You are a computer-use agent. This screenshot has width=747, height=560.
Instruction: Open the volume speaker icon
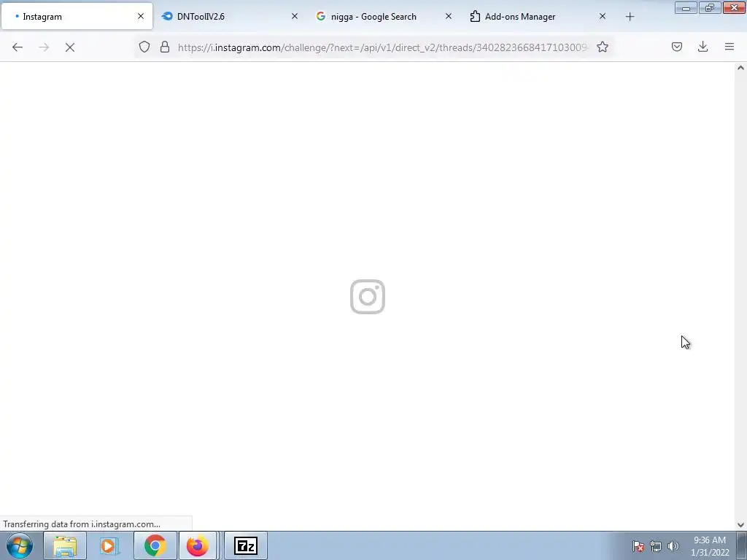[x=673, y=546]
